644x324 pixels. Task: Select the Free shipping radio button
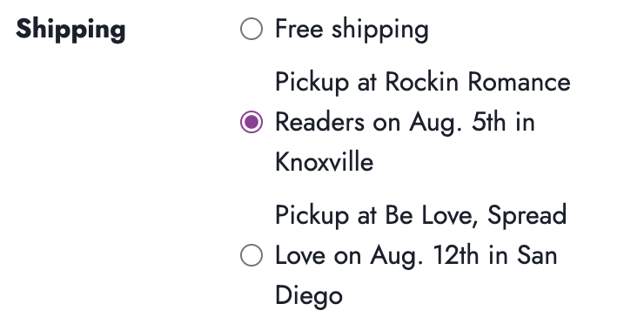[x=252, y=30]
